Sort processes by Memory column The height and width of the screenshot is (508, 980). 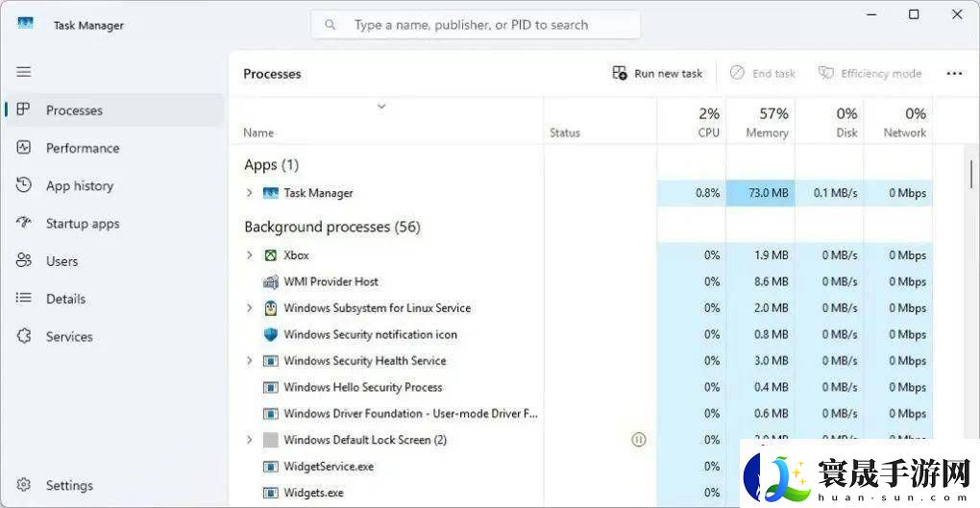point(767,122)
